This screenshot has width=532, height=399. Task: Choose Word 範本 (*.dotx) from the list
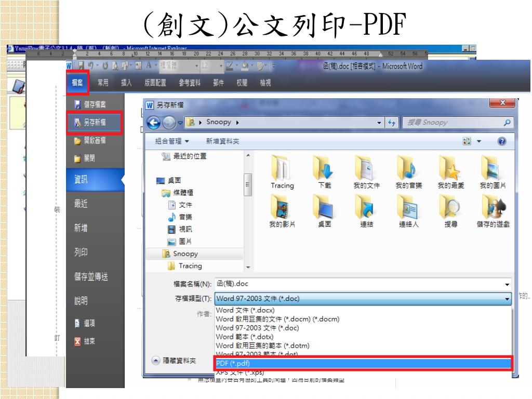363,337
